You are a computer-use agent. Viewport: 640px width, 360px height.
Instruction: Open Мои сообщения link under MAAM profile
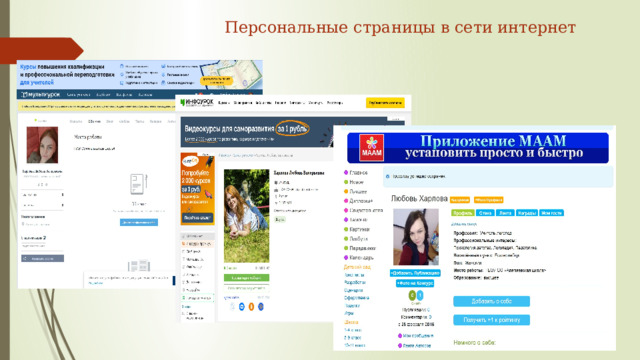tap(418, 336)
